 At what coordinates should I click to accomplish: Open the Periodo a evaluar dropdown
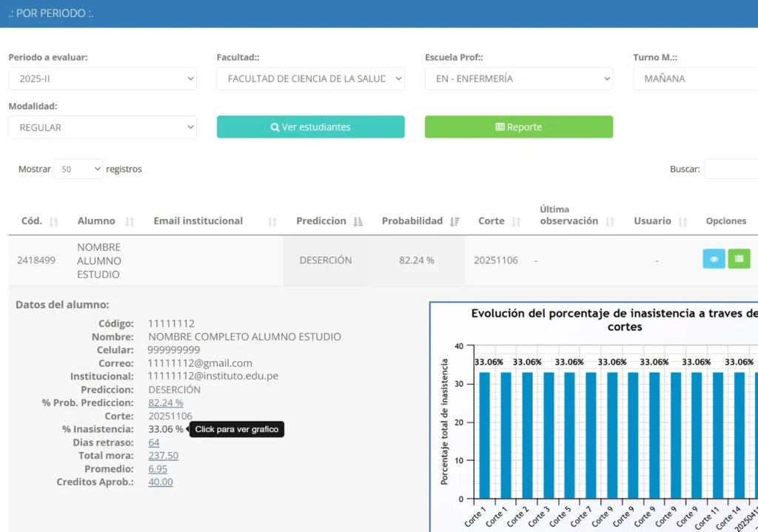click(102, 78)
